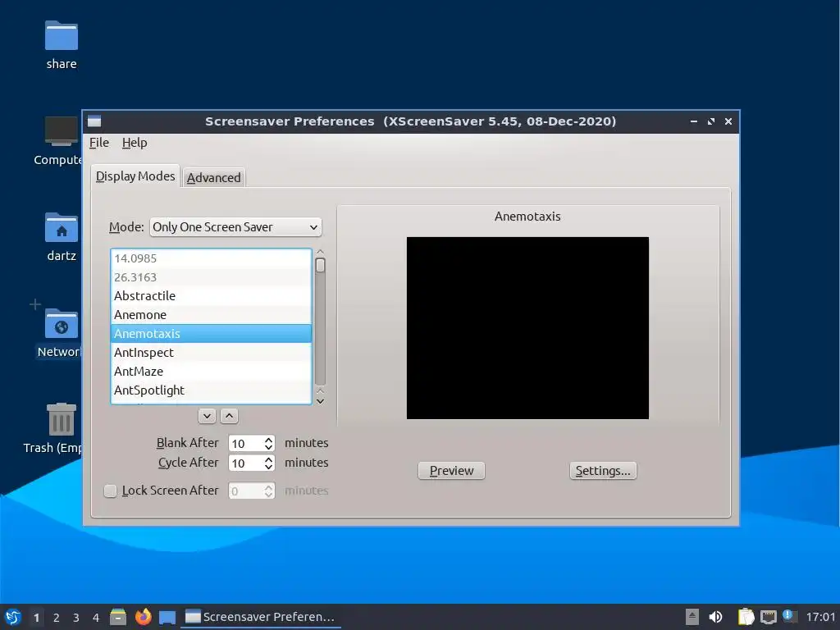Open the File menu
The width and height of the screenshot is (840, 630).
tap(99, 143)
